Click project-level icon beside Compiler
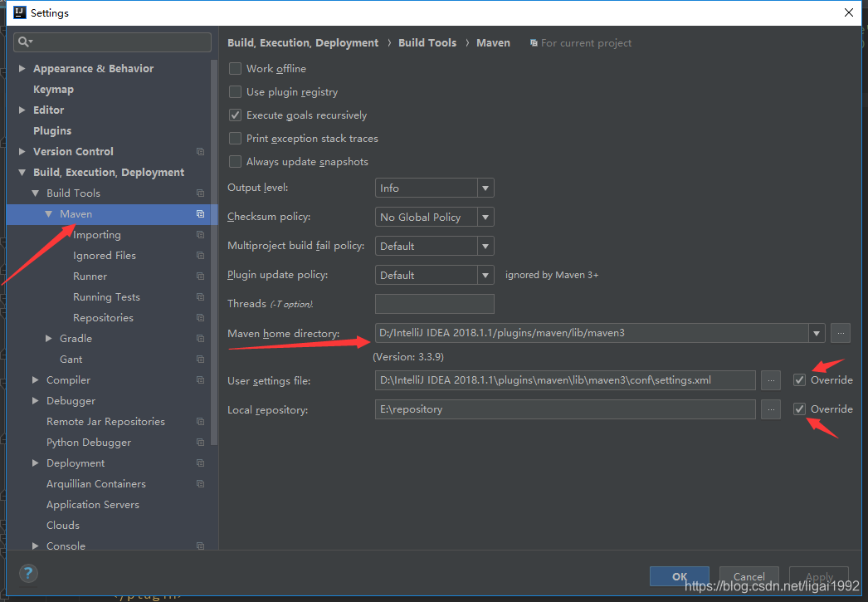The height and width of the screenshot is (602, 868). tap(200, 380)
